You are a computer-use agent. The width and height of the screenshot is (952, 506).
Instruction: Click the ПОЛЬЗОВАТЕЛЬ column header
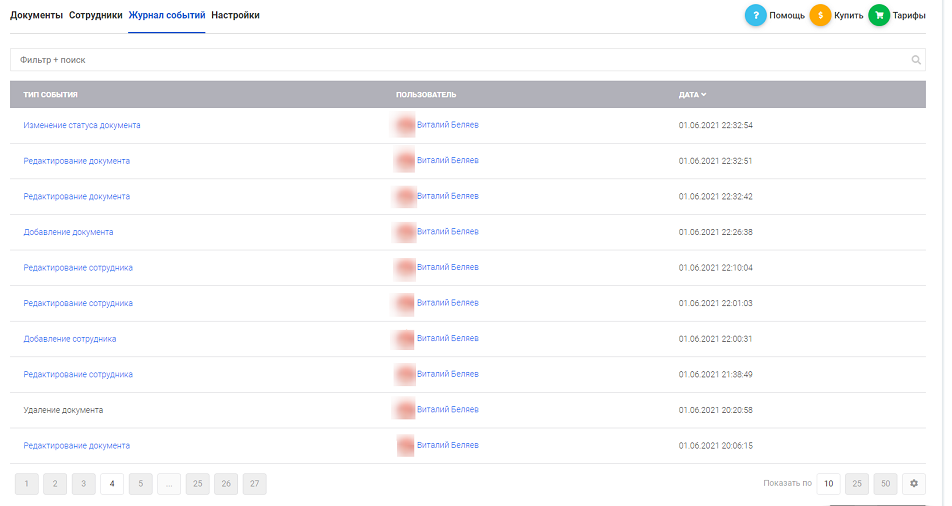click(x=426, y=95)
